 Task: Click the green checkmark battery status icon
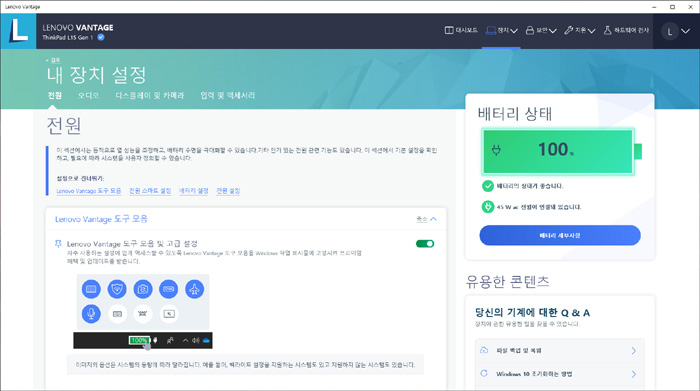click(x=488, y=186)
